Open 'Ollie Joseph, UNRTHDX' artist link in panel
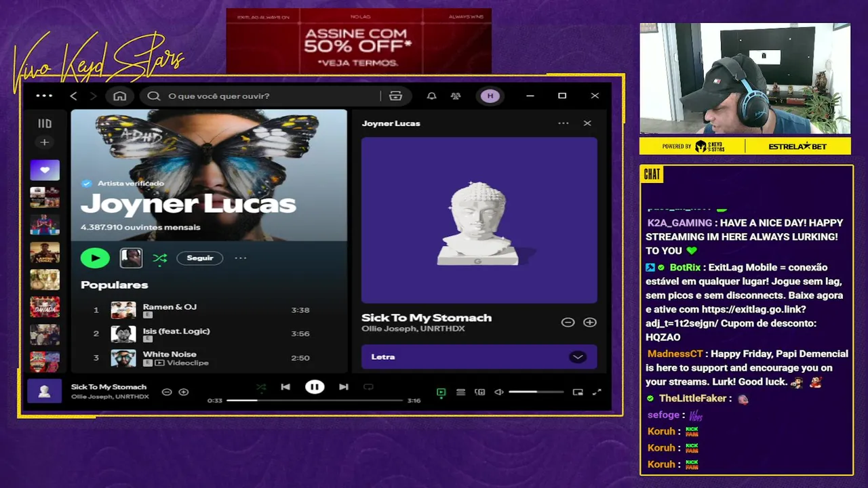The image size is (868, 488). click(x=413, y=329)
